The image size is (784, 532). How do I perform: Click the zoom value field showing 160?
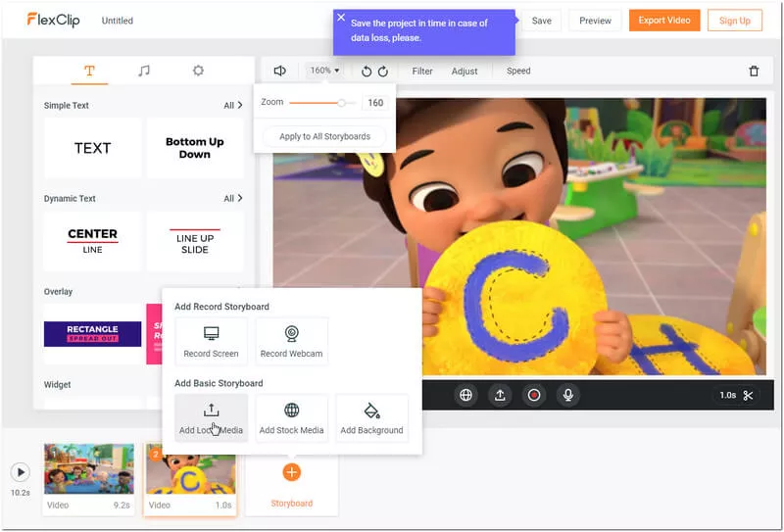tap(375, 103)
